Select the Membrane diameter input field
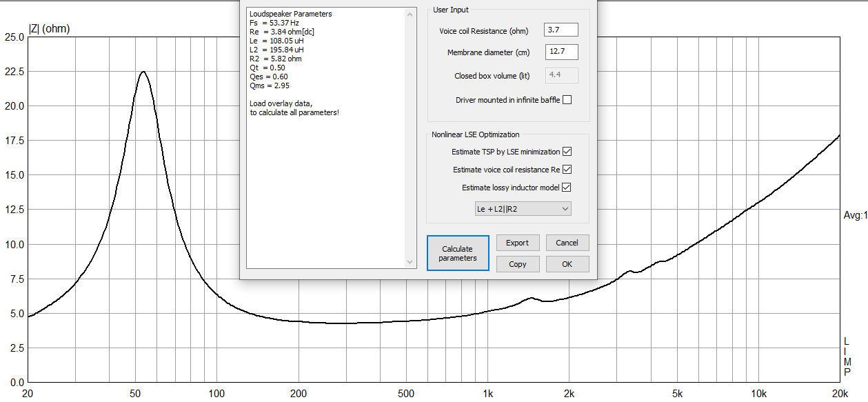 561,52
